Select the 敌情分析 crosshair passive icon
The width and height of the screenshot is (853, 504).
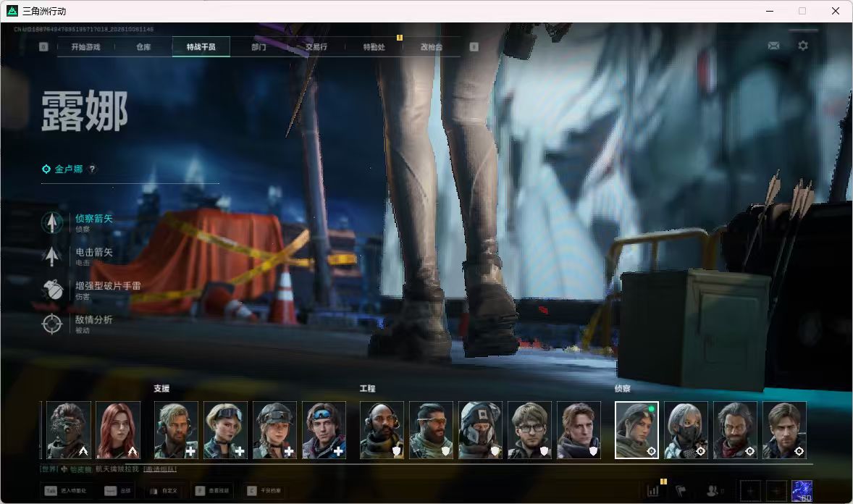[x=52, y=324]
